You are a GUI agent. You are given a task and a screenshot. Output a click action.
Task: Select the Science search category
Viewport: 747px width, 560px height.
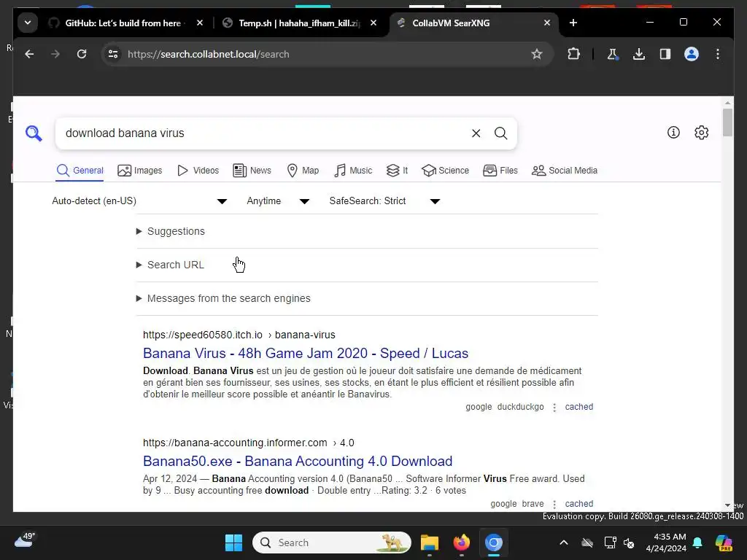[x=446, y=171]
